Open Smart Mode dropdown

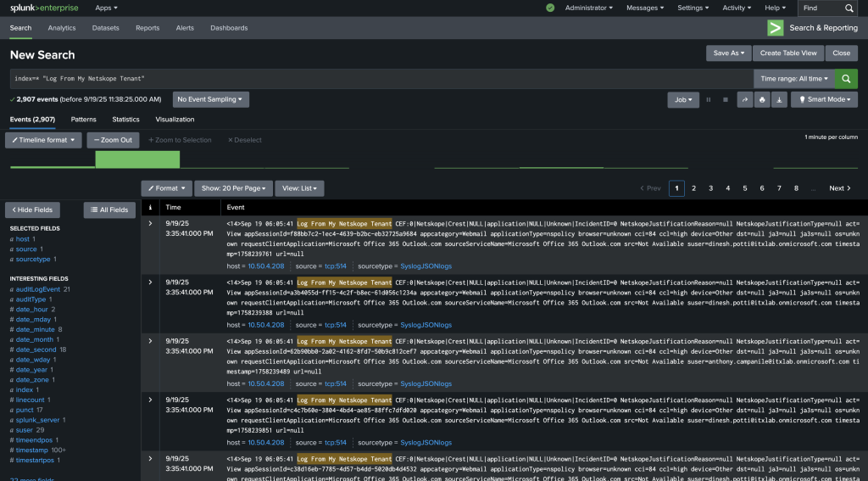[x=824, y=100]
